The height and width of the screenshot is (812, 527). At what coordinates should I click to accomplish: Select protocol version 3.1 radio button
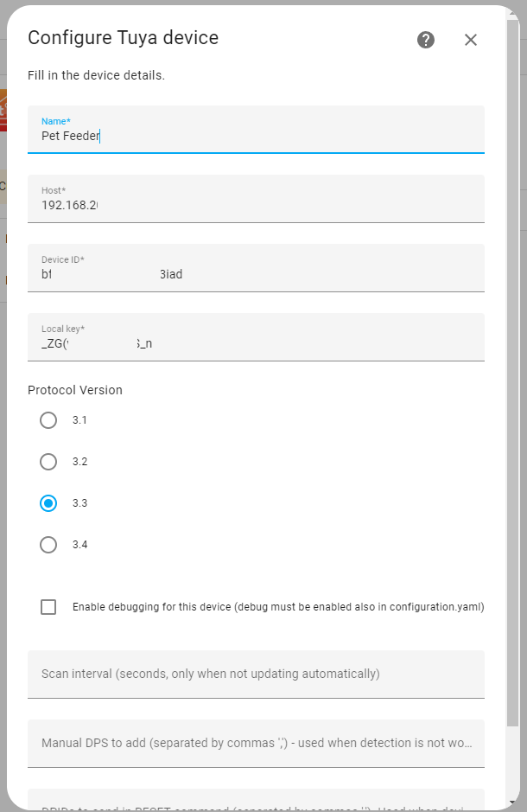48,420
